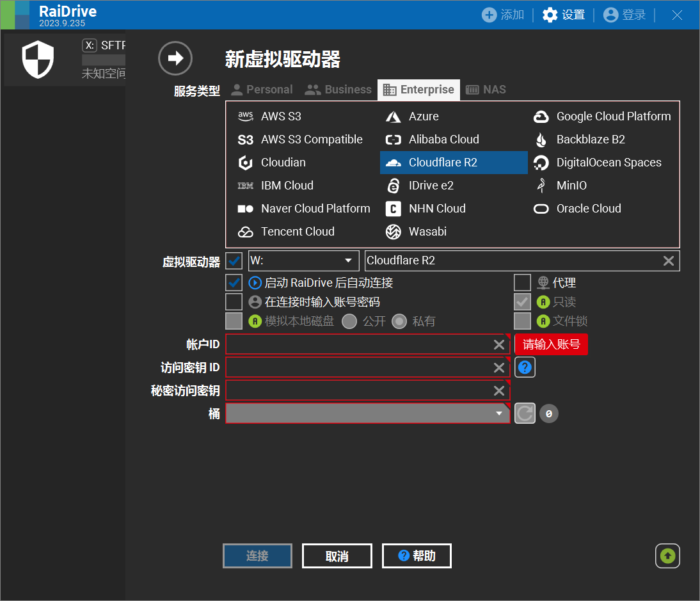Image resolution: width=700 pixels, height=601 pixels.
Task: Select 私有 radio button
Action: pyautogui.click(x=399, y=321)
